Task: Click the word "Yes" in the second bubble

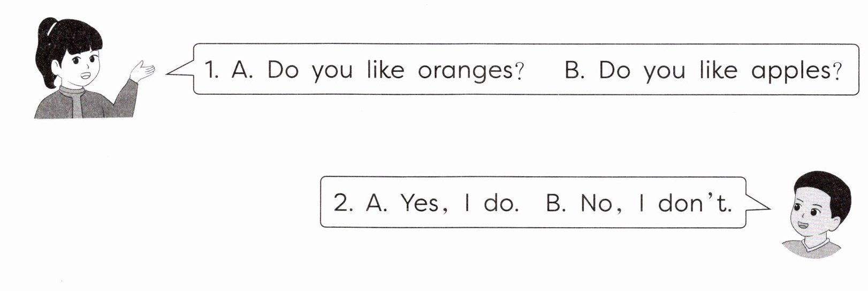Action: 419,204
